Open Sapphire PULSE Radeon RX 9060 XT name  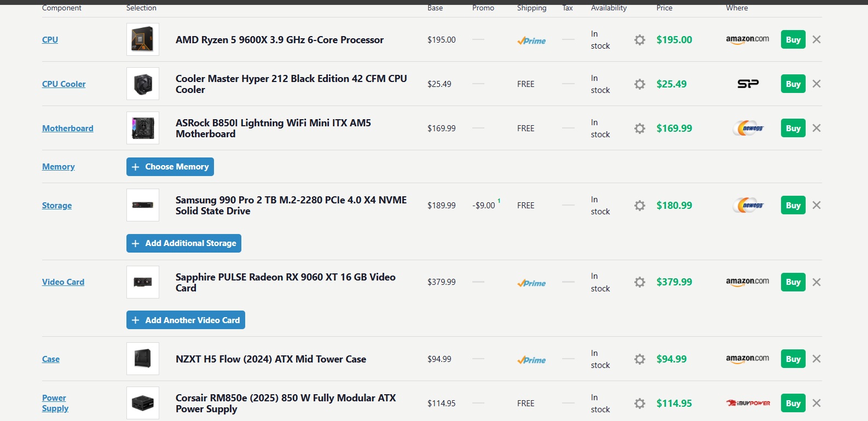pos(286,282)
